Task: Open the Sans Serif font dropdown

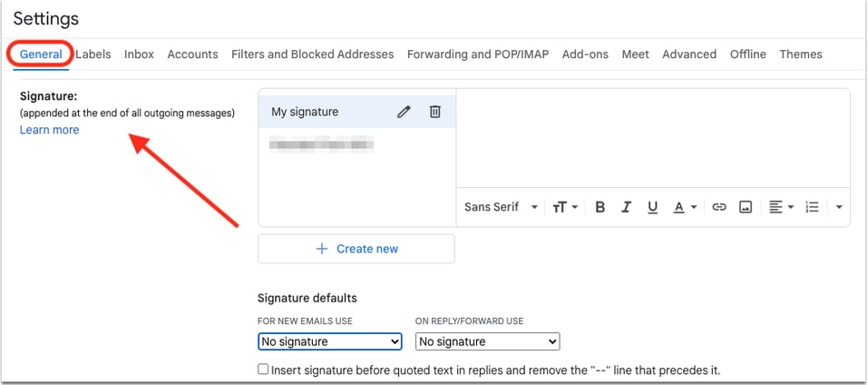Action: 501,207
